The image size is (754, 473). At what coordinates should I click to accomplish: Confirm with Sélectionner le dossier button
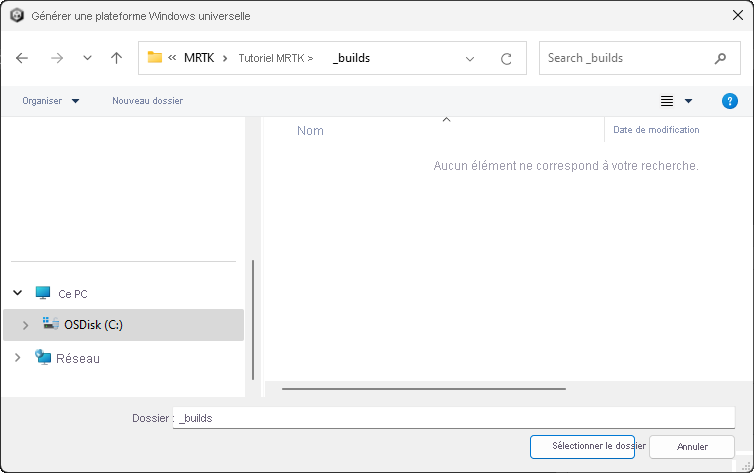(x=582, y=447)
